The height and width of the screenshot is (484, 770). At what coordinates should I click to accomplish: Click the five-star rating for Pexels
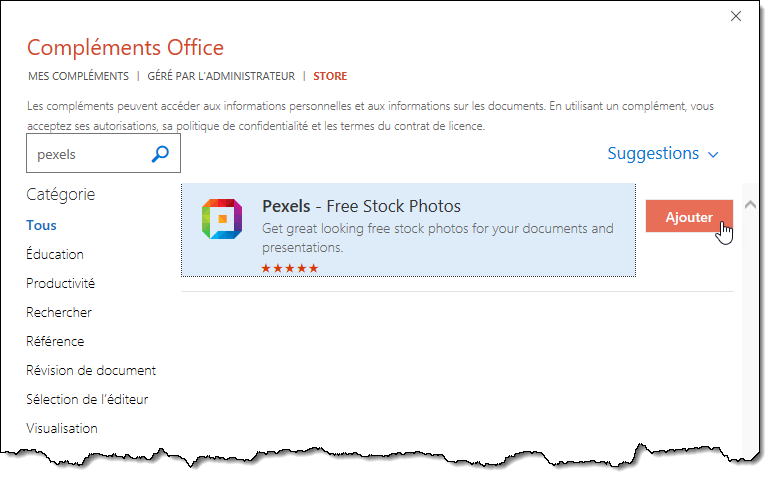point(290,268)
